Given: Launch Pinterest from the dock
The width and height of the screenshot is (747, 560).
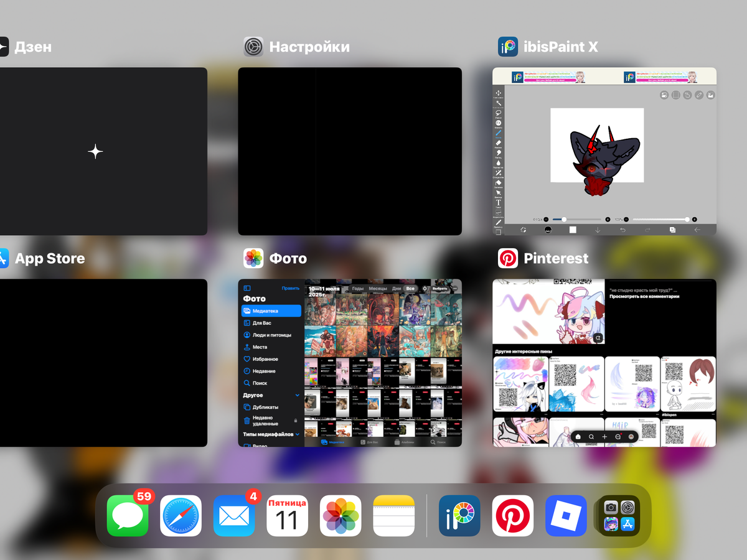Looking at the screenshot, I should pyautogui.click(x=513, y=516).
